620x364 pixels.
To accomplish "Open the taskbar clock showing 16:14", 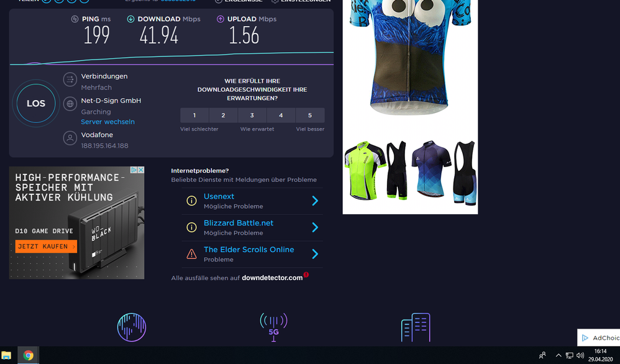I will 600,355.
